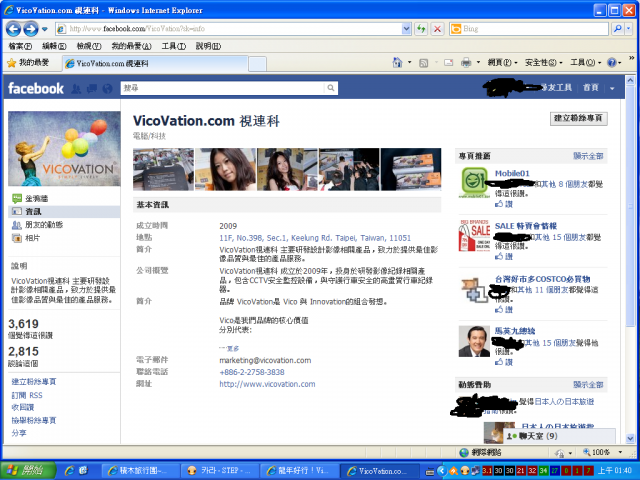640x480 pixels.
Task: Click the VicoVation profile picture
Action: [x=64, y=149]
